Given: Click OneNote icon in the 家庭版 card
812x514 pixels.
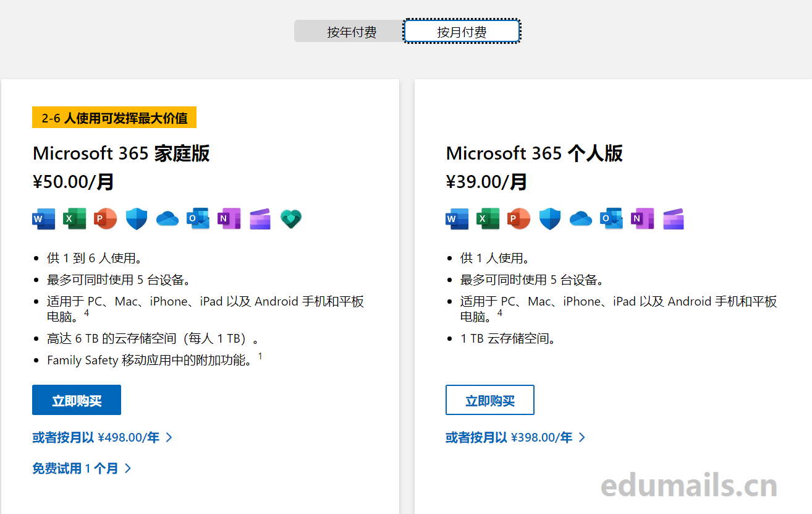Looking at the screenshot, I should tap(229, 219).
